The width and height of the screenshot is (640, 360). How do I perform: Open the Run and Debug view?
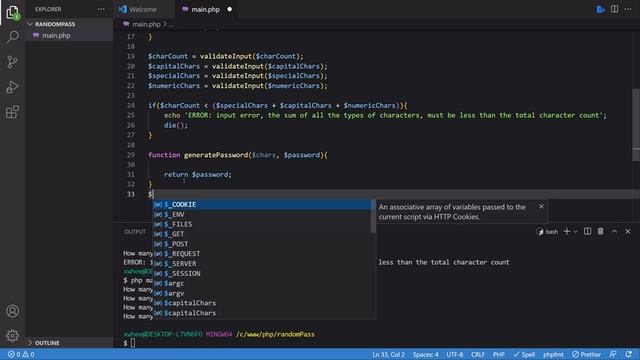click(13, 87)
